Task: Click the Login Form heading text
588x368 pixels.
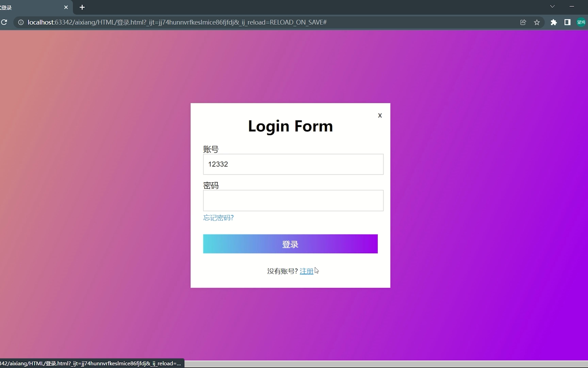Action: [290, 126]
